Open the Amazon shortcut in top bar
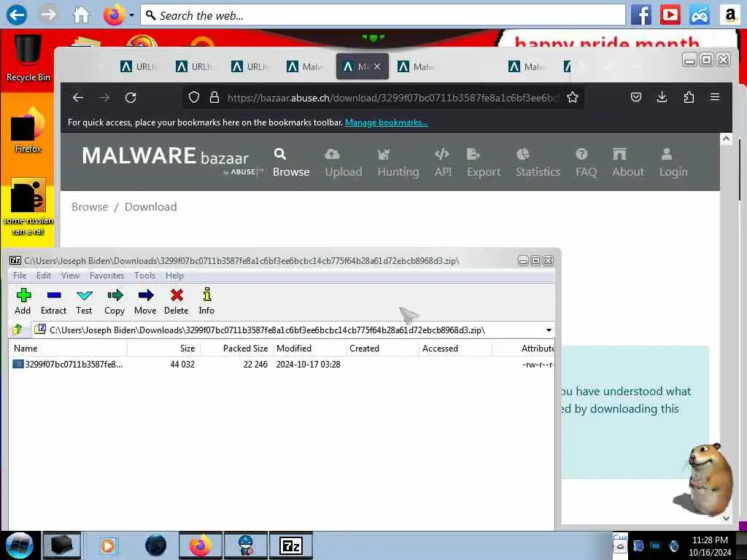This screenshot has width=747, height=560. (729, 15)
